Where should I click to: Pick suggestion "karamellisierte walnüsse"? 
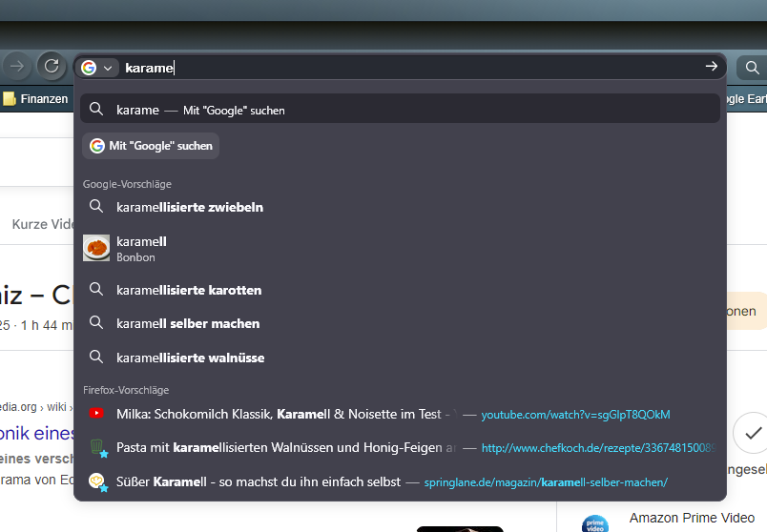190,358
